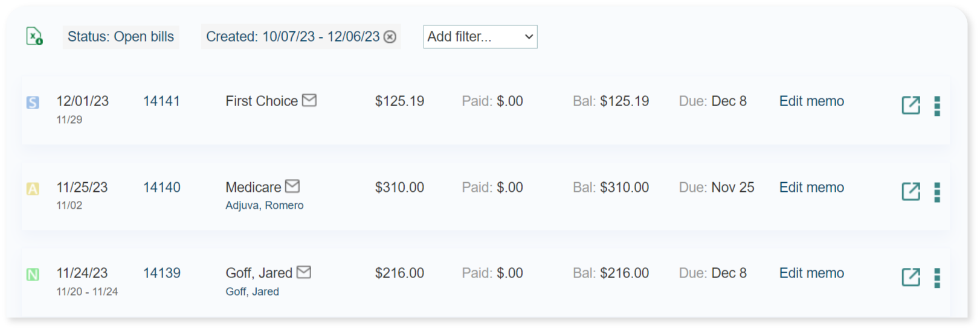The image size is (980, 330).
Task: Open bill number 14140 link
Action: click(x=161, y=188)
